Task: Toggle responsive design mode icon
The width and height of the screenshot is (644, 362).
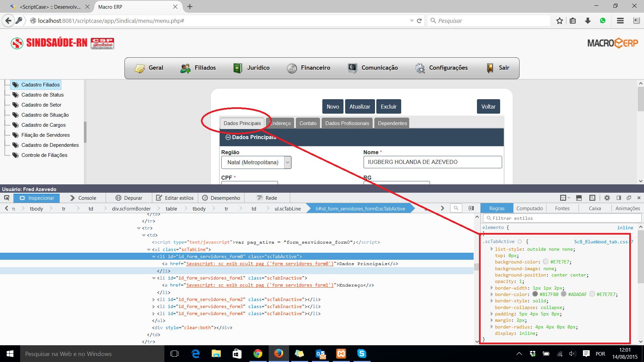Action: (x=592, y=198)
